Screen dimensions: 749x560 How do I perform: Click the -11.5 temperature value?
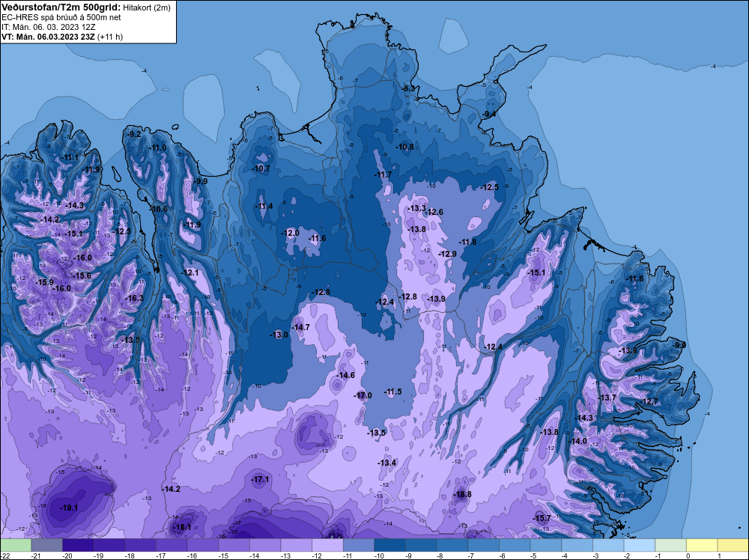(x=393, y=392)
